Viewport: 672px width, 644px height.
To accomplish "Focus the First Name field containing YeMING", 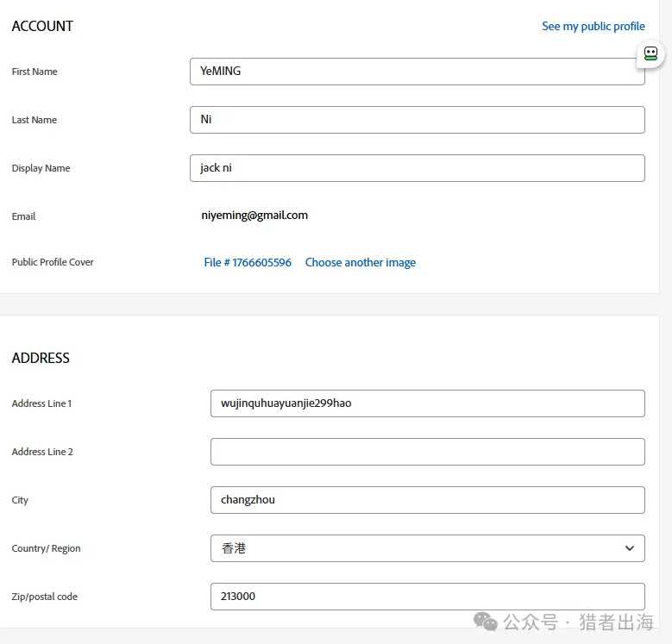I will coord(417,72).
